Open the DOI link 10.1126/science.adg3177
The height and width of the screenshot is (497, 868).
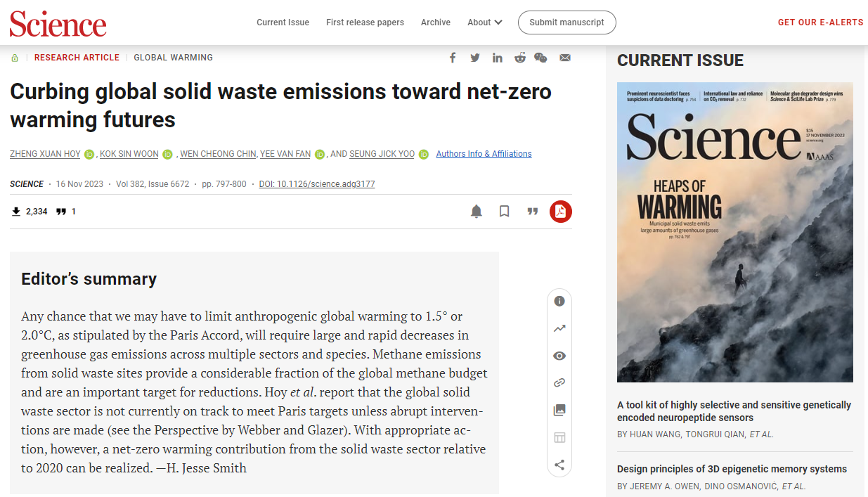(x=316, y=184)
